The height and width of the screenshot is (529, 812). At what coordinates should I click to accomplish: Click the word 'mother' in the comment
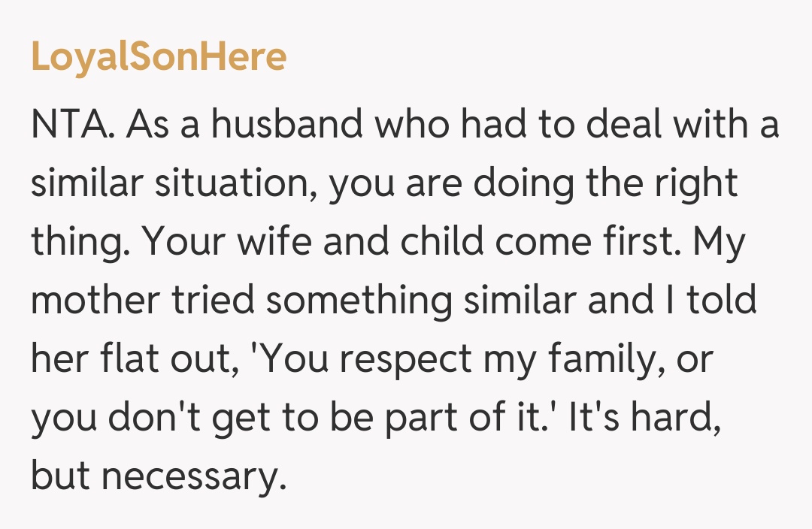coord(93,301)
